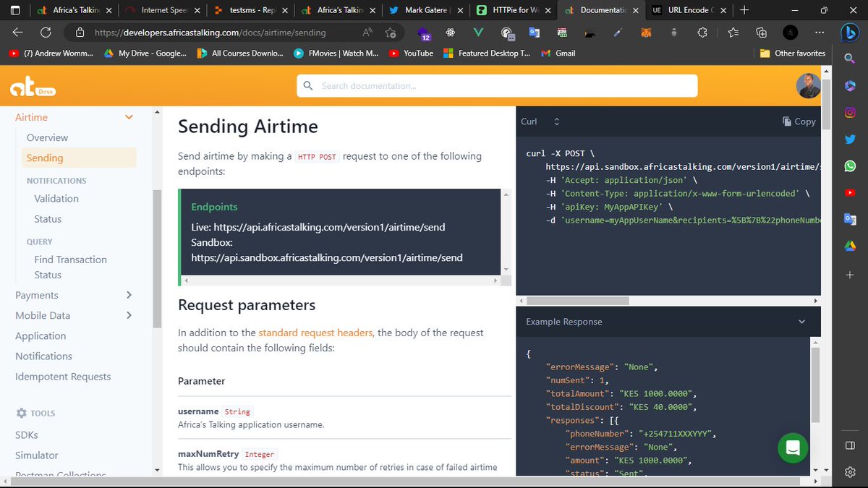868x488 pixels.
Task: Open the Gmail bookmark
Action: pyautogui.click(x=558, y=53)
